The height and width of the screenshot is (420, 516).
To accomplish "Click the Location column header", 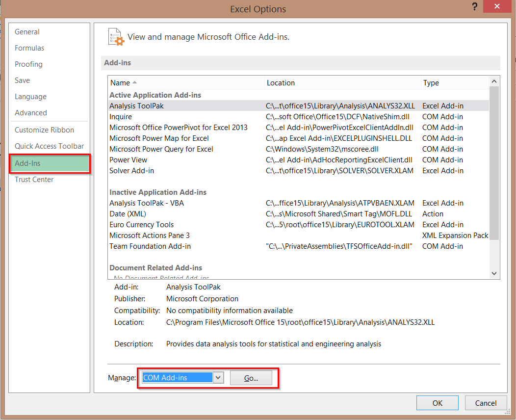I will pos(281,83).
